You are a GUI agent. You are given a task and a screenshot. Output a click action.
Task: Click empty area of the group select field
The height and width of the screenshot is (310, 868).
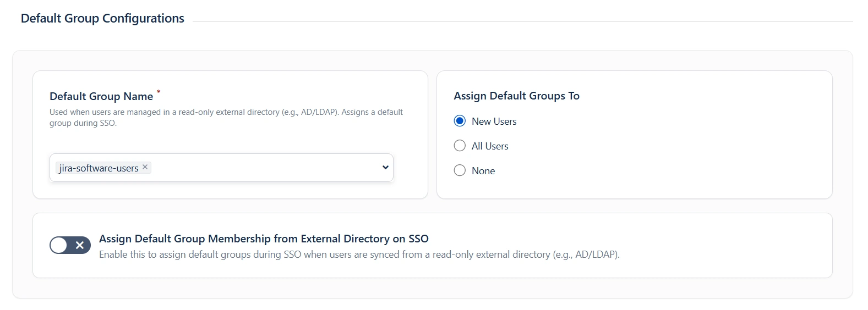coord(264,168)
